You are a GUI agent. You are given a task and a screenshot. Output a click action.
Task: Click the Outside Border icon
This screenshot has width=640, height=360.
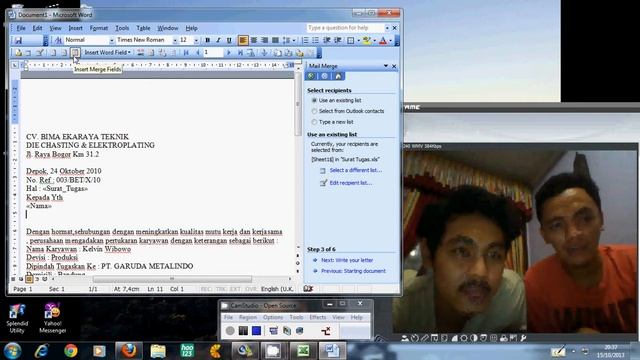[x=351, y=40]
